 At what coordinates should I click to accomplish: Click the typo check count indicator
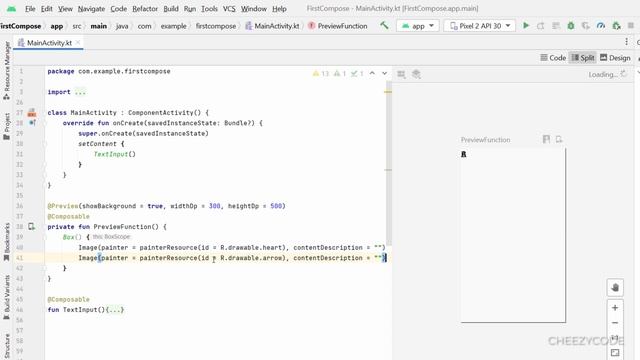357,73
